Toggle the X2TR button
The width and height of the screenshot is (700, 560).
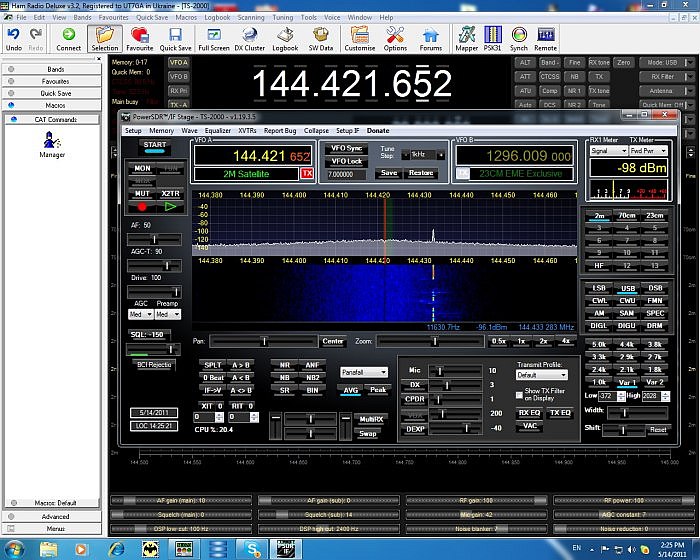coord(170,193)
